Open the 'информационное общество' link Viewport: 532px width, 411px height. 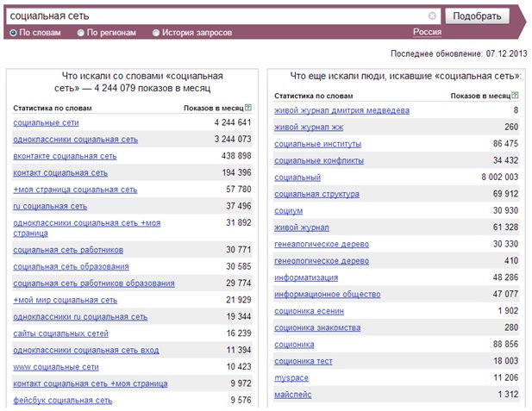click(328, 295)
